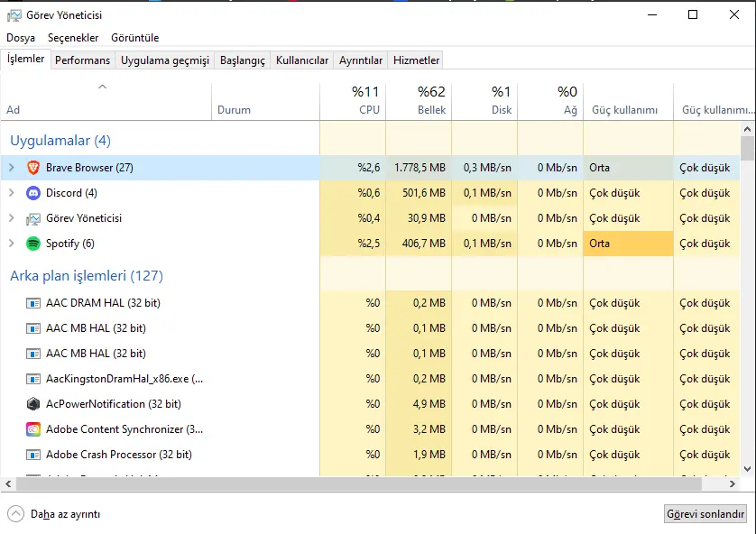Open the Seçenekler menu
This screenshot has width=756, height=534.
73,38
